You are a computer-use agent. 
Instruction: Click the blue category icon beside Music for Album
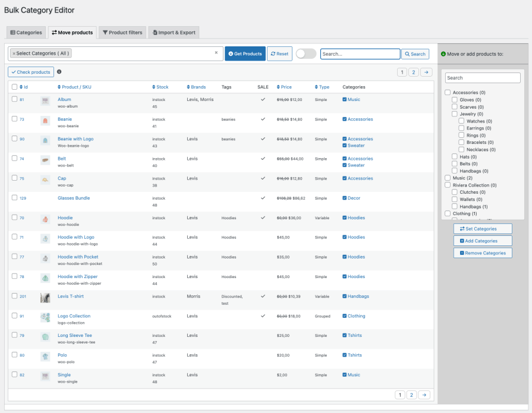click(345, 99)
